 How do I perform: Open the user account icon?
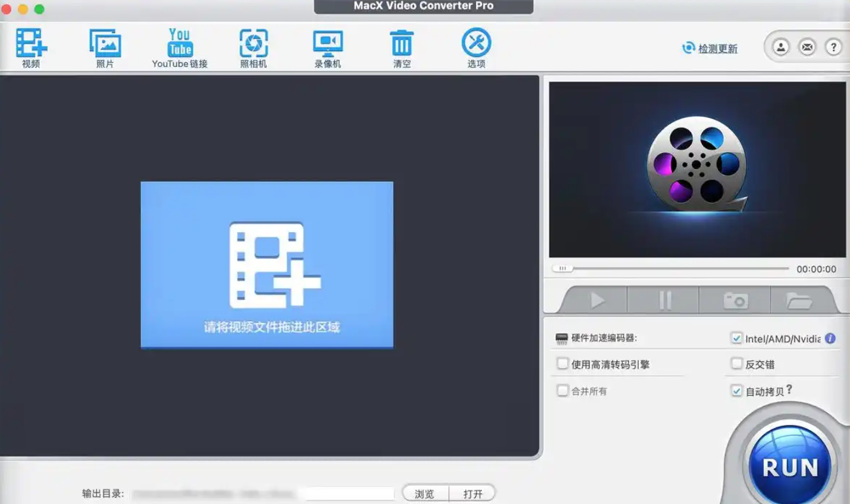coord(780,47)
